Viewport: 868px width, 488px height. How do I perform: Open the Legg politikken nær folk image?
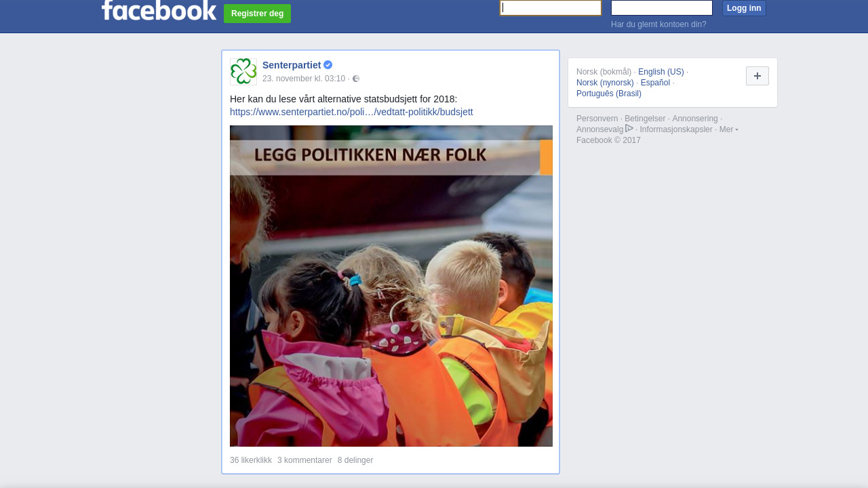pyautogui.click(x=391, y=286)
